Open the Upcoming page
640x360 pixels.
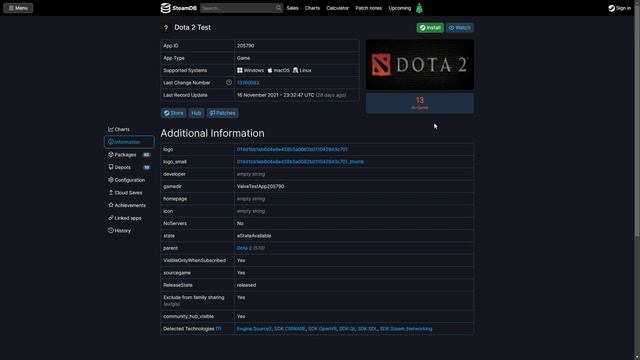click(400, 8)
